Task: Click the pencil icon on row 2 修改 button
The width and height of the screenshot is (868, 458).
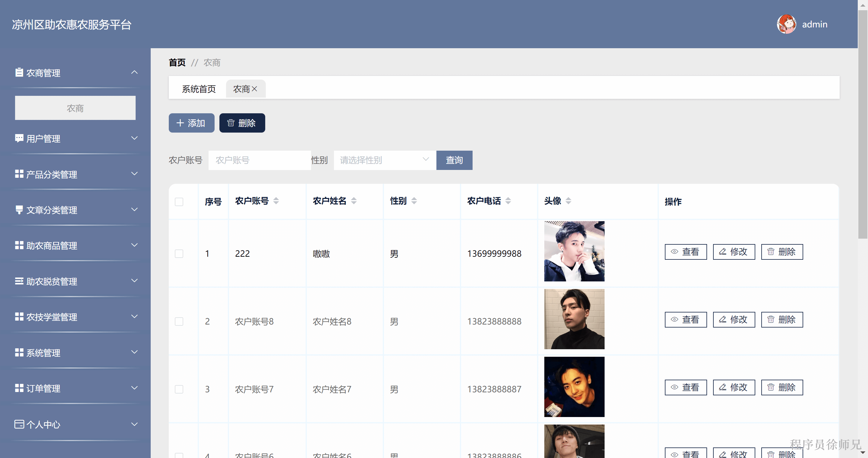Action: pyautogui.click(x=723, y=320)
